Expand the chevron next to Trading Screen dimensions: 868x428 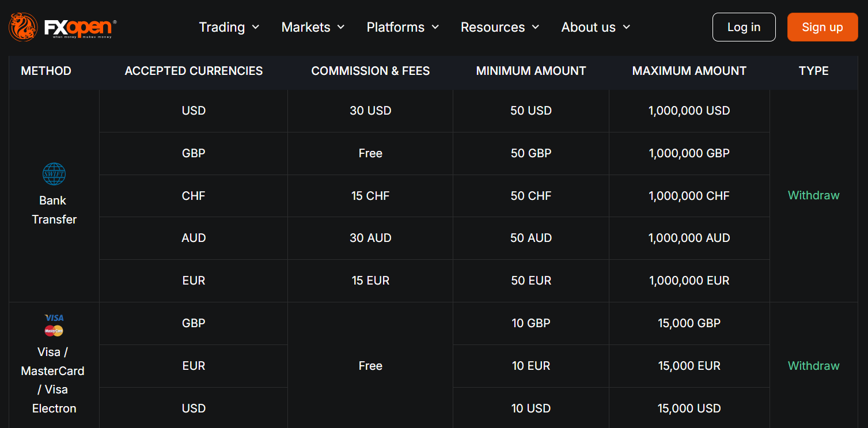click(256, 27)
